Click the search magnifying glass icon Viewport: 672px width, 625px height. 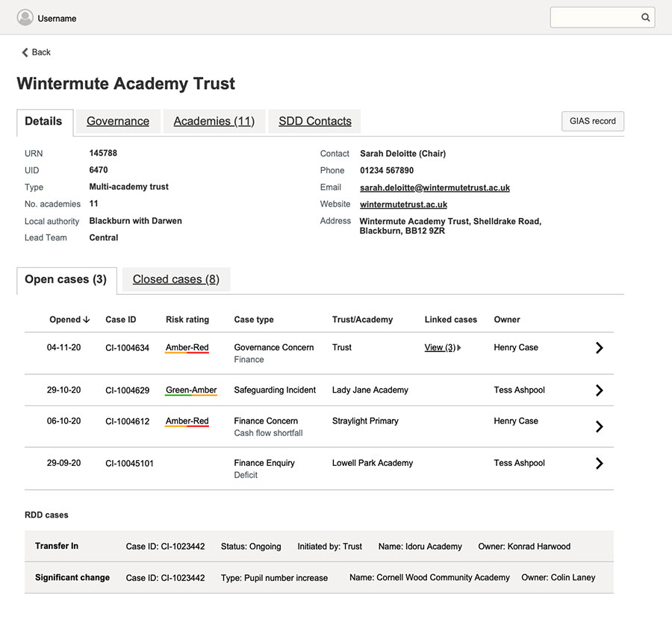(645, 17)
